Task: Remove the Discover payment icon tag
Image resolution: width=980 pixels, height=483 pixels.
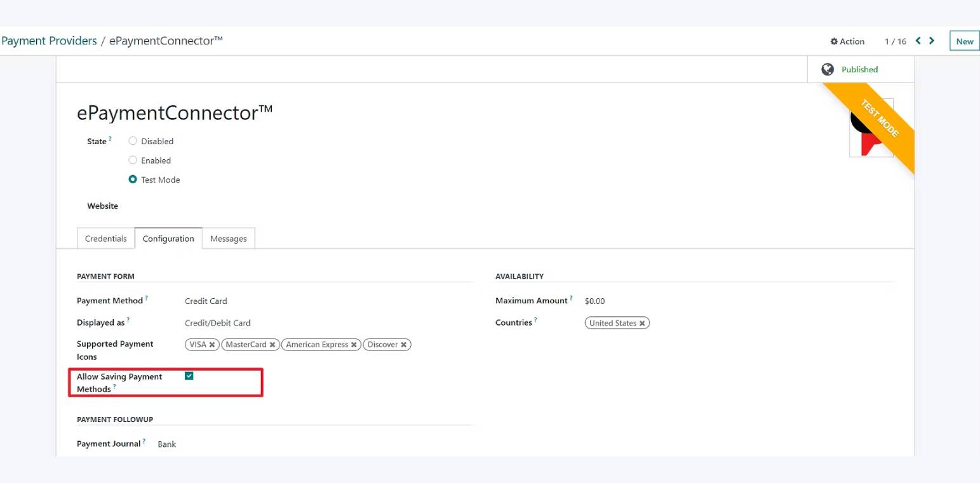Action: pos(403,345)
